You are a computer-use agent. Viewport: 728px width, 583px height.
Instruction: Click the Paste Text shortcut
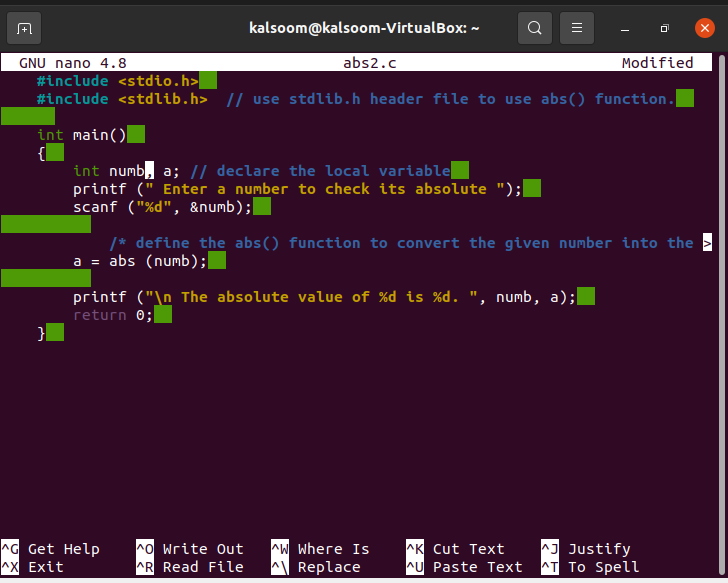(477, 567)
